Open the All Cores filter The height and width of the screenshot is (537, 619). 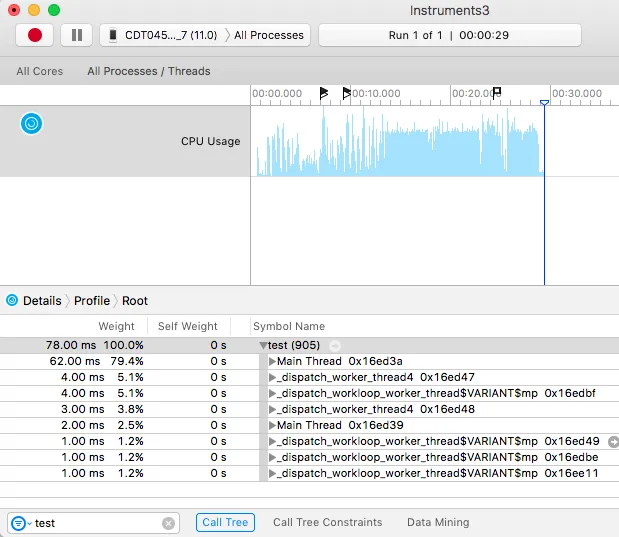39,71
